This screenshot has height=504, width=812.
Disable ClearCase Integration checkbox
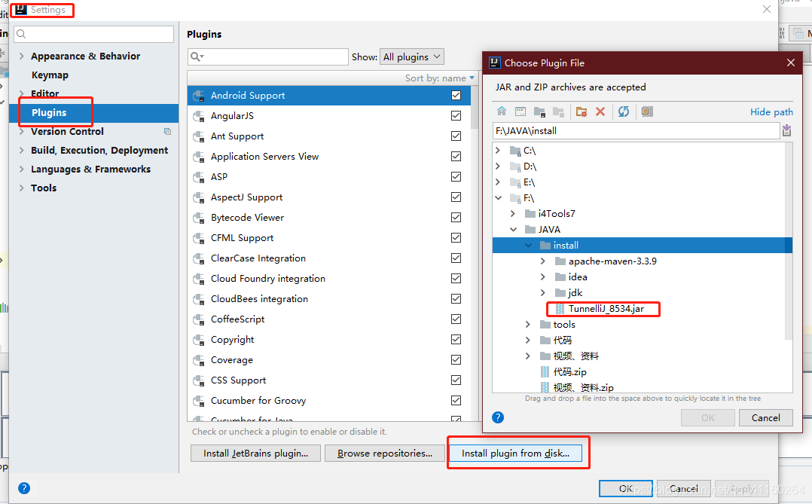point(456,258)
